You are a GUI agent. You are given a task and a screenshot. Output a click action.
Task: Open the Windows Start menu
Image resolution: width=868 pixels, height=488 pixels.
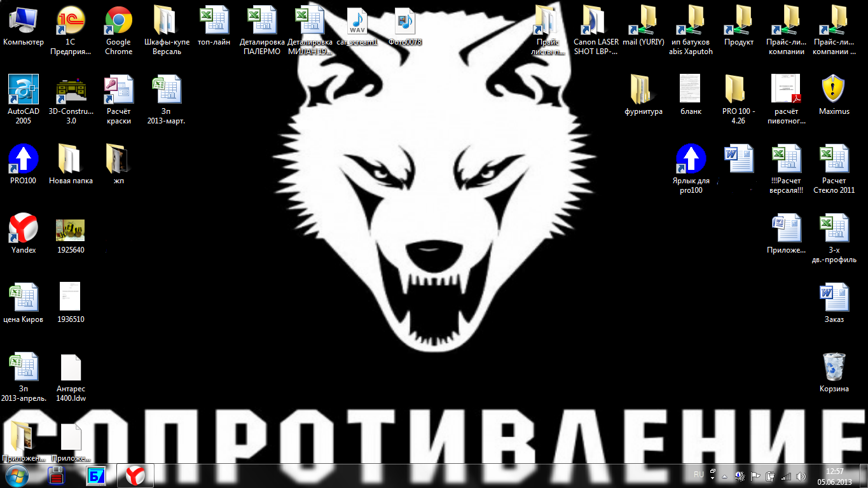click(17, 475)
